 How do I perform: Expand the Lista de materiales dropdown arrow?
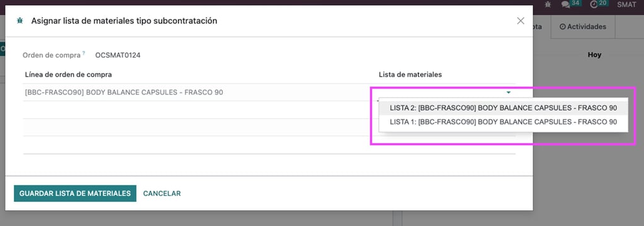tap(508, 93)
